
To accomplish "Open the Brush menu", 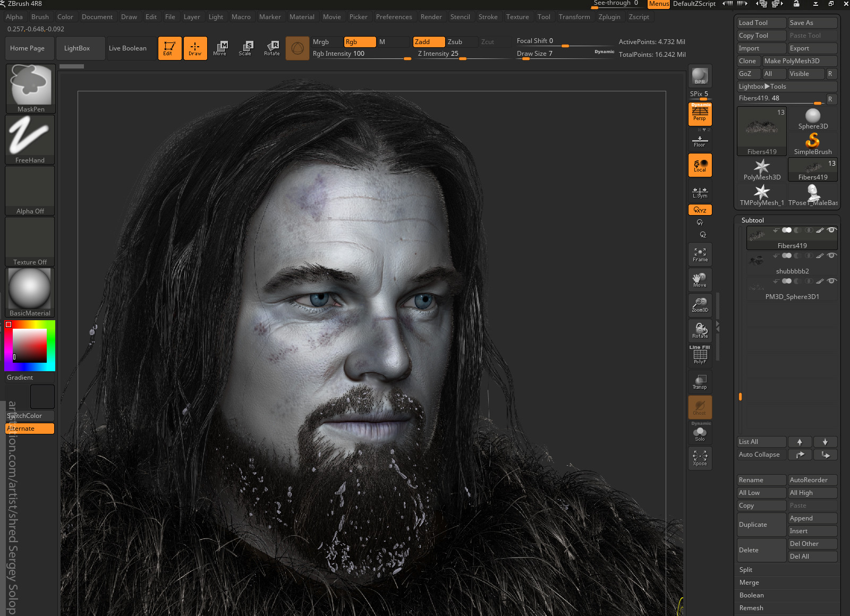I will pos(40,17).
